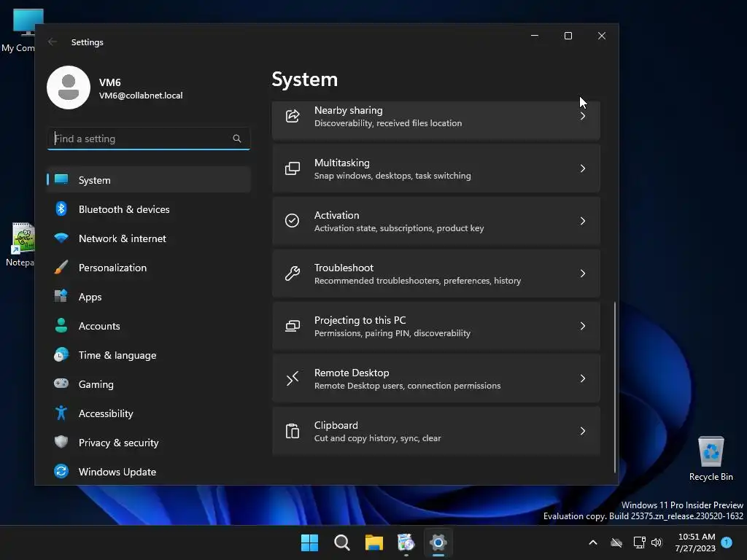Open the clock showing 10:51 AM
This screenshot has height=560, width=747.
(695, 542)
